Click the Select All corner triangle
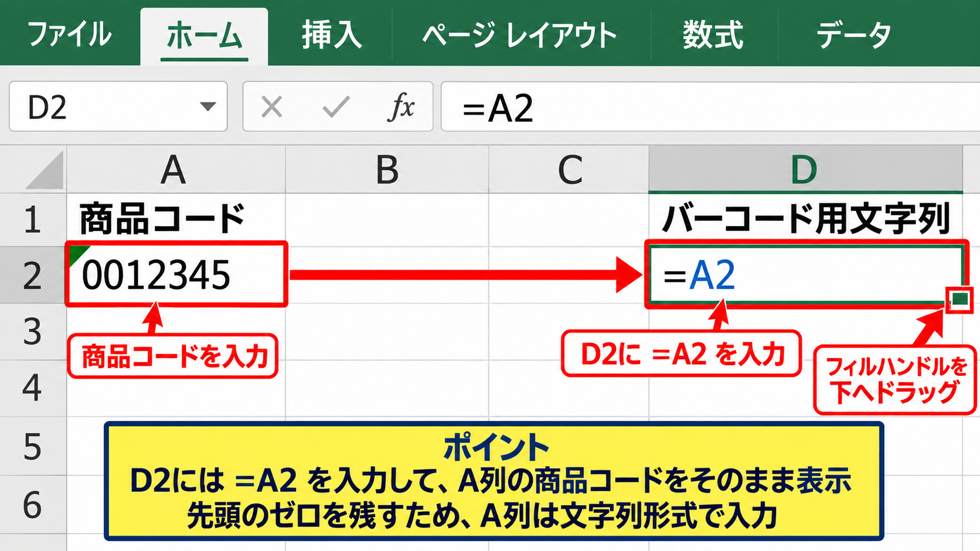This screenshot has width=980, height=551. coord(43,169)
